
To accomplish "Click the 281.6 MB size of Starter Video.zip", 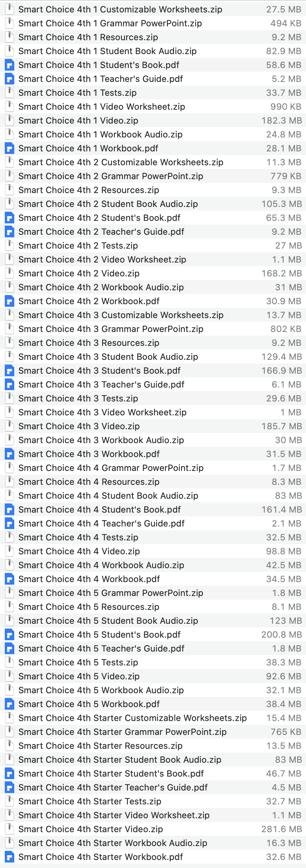I will [x=281, y=829].
